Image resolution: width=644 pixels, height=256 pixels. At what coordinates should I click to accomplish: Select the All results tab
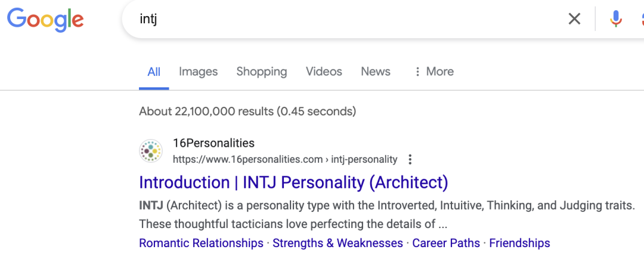point(154,72)
